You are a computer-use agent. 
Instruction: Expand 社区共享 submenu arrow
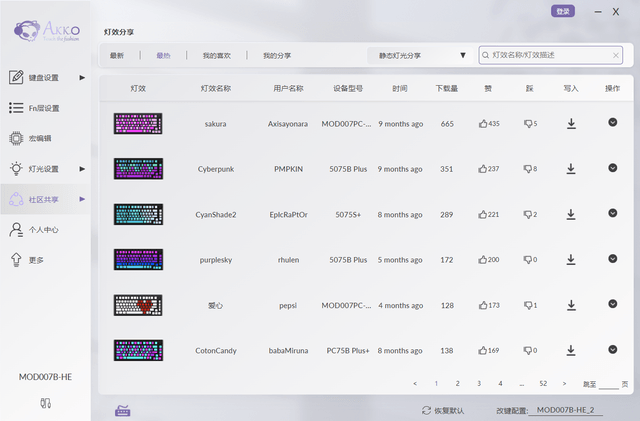pos(82,199)
